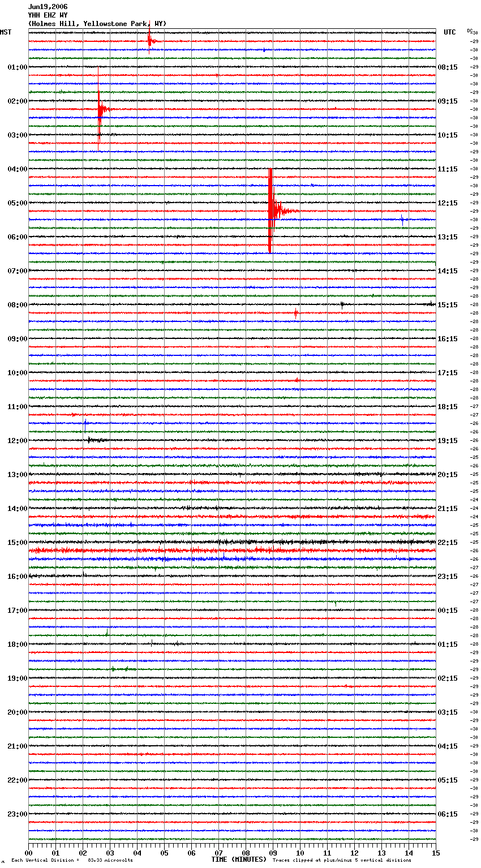Screen dimensions: 481x868
Task: Click the 23:15 UTC time label
Action: coord(448,576)
